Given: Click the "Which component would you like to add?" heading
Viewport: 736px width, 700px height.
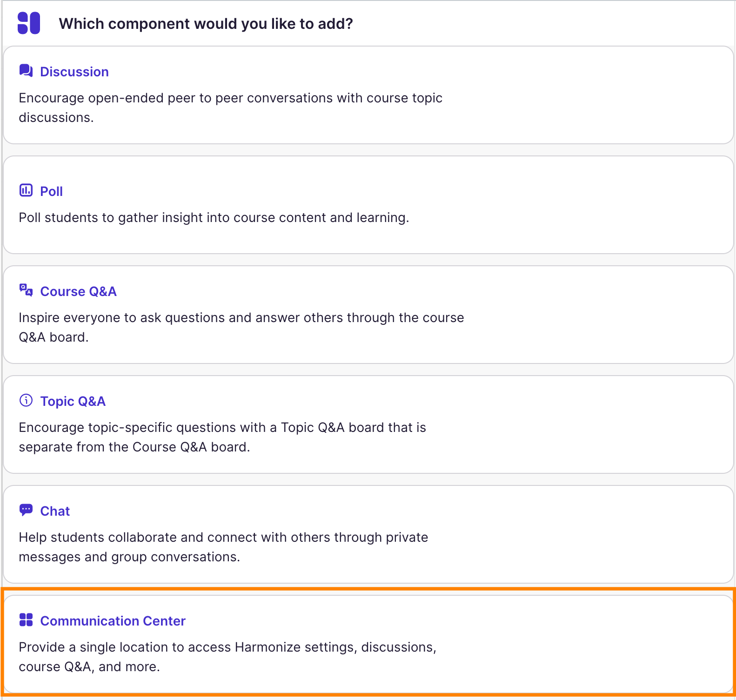Looking at the screenshot, I should (x=206, y=24).
